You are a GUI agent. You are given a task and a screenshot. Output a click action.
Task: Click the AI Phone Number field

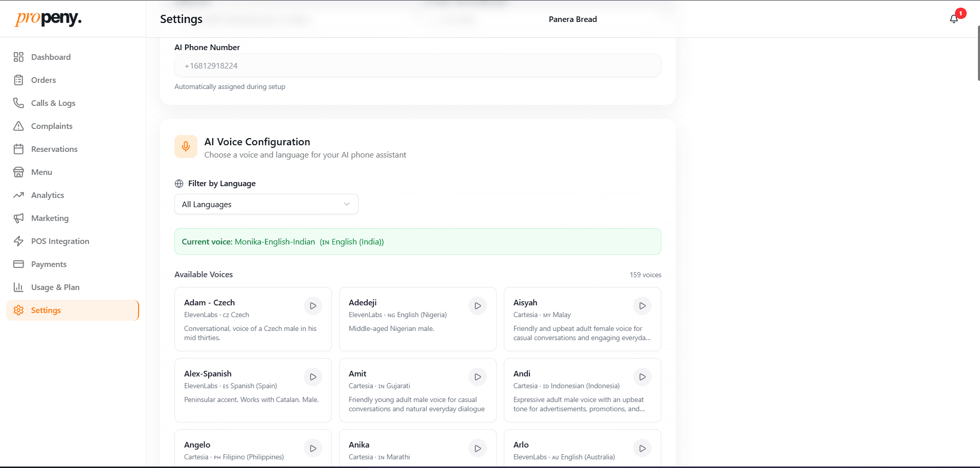(x=417, y=65)
